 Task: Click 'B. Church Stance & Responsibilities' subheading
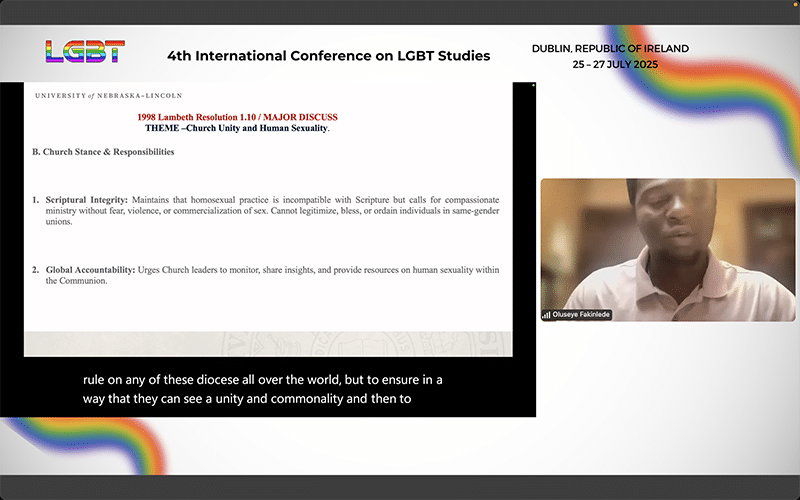tap(103, 152)
